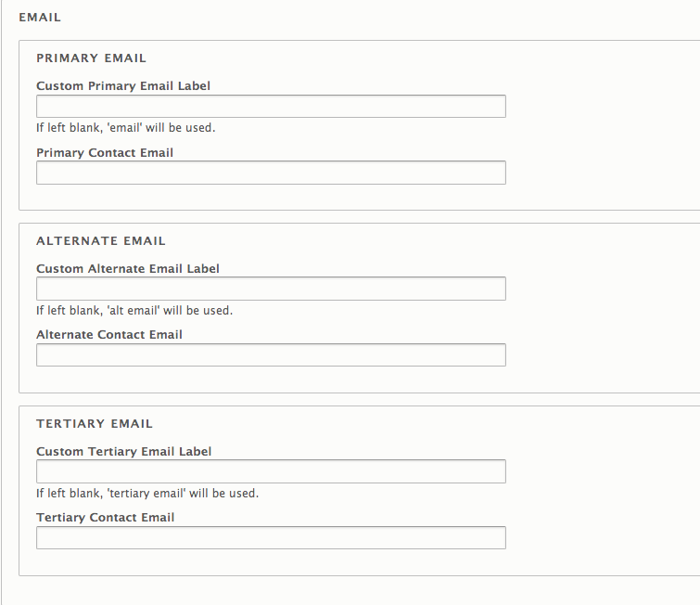Click the "'alt email' will be used" hint
This screenshot has width=700, height=605.
[x=170, y=311]
